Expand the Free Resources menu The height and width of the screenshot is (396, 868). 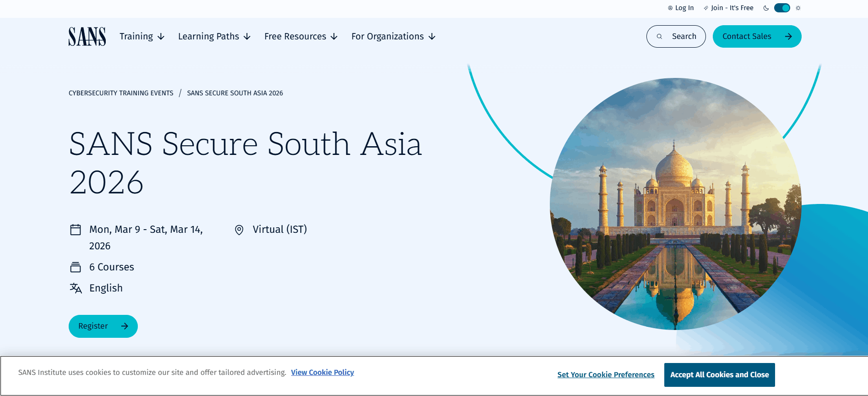(301, 37)
